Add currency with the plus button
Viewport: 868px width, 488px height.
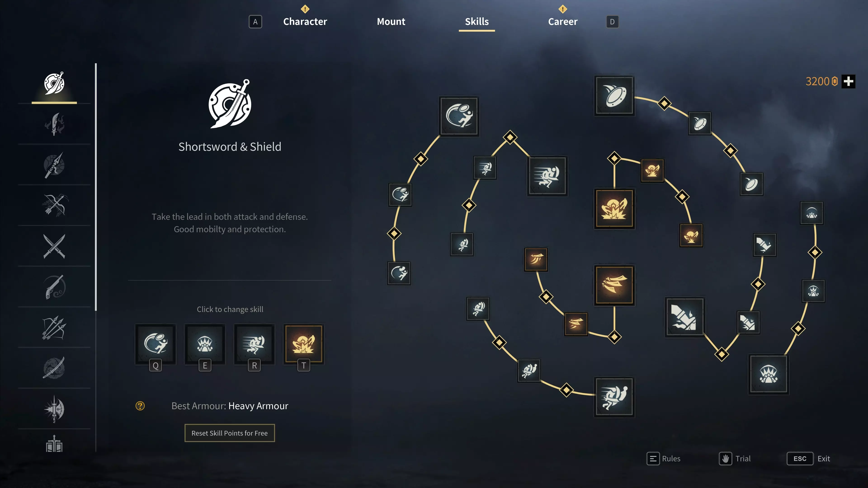pos(849,81)
